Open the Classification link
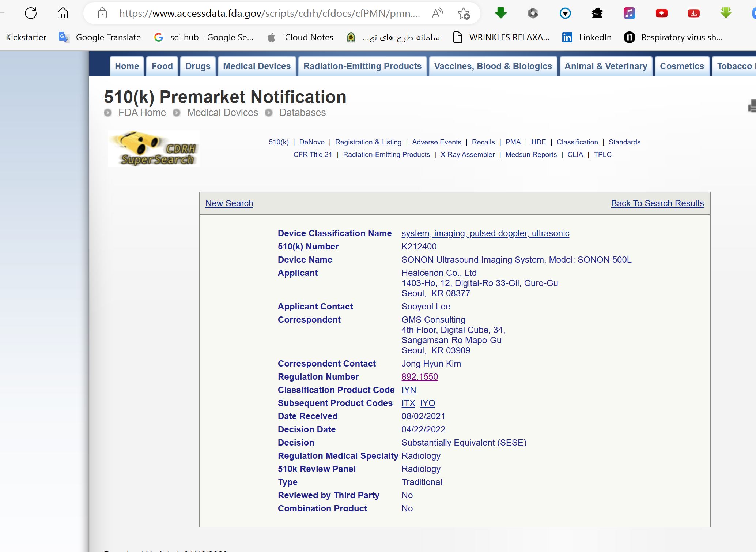Screen dimensions: 756x552 (x=577, y=142)
